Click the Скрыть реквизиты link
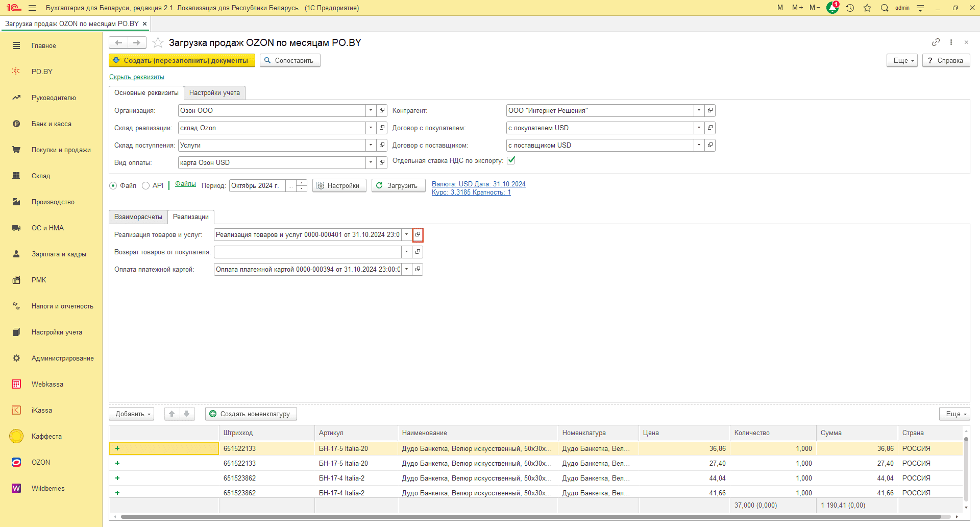 click(137, 77)
